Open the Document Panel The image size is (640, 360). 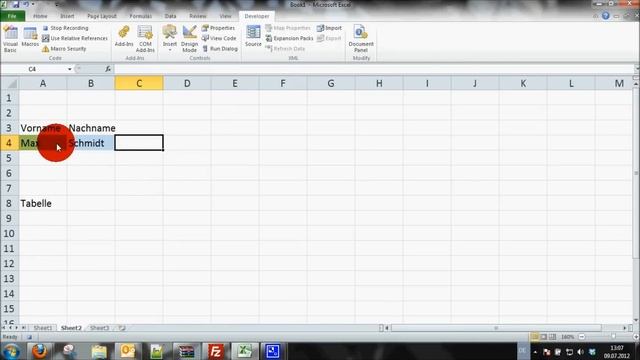click(x=361, y=38)
